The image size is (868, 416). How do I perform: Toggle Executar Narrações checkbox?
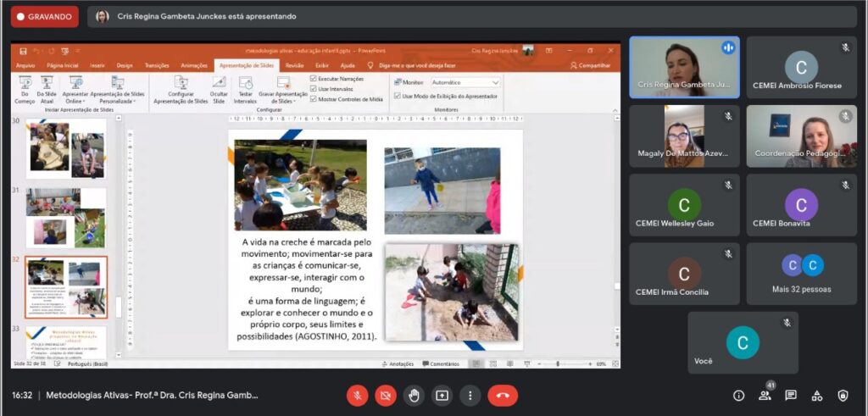click(x=314, y=79)
